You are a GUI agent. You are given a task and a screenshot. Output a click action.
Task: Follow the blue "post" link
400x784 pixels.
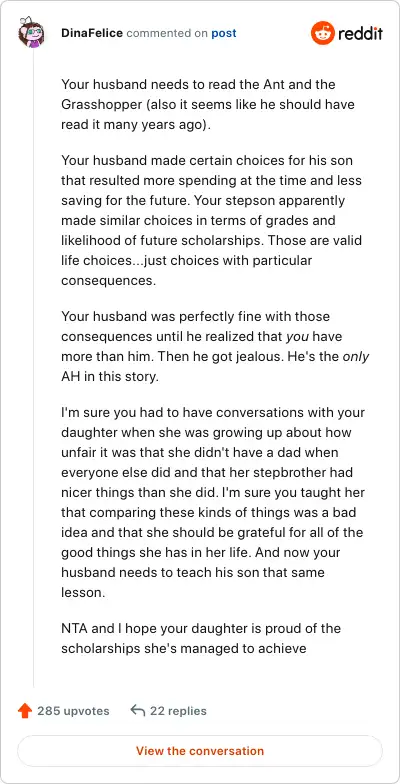224,34
